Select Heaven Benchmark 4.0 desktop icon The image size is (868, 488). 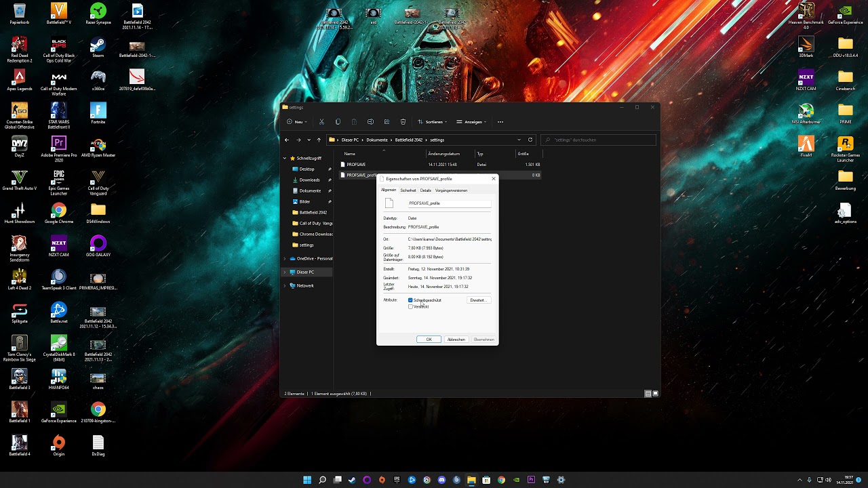[x=806, y=16]
